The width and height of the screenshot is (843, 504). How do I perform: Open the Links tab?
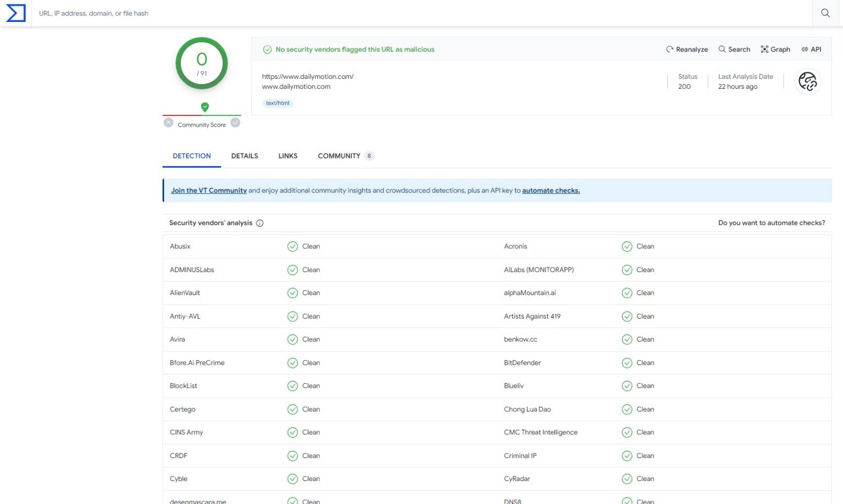coord(288,156)
